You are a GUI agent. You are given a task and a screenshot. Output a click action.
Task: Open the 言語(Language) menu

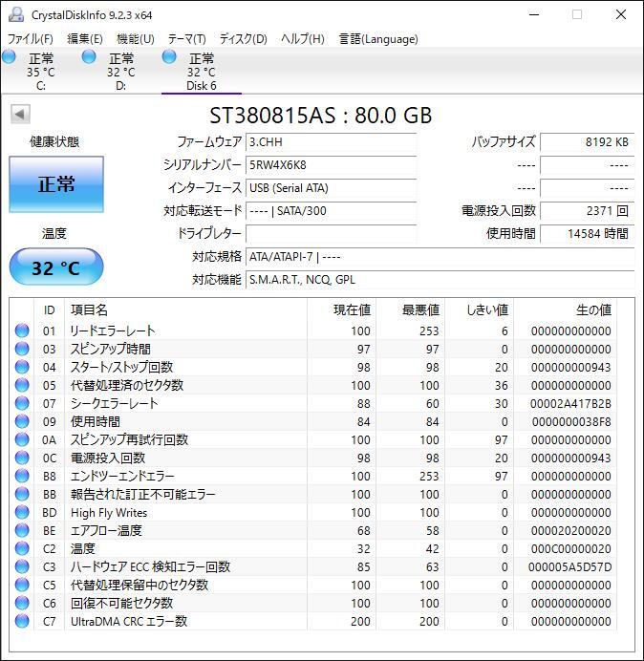point(378,39)
